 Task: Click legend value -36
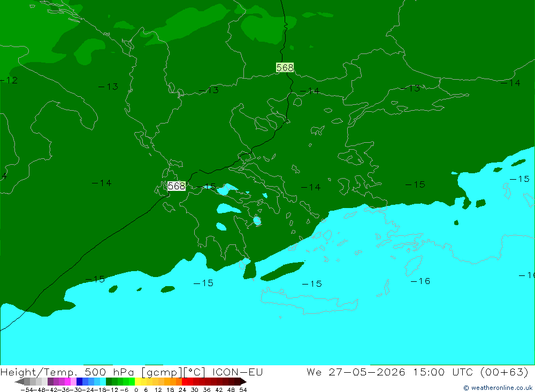coord(64,390)
